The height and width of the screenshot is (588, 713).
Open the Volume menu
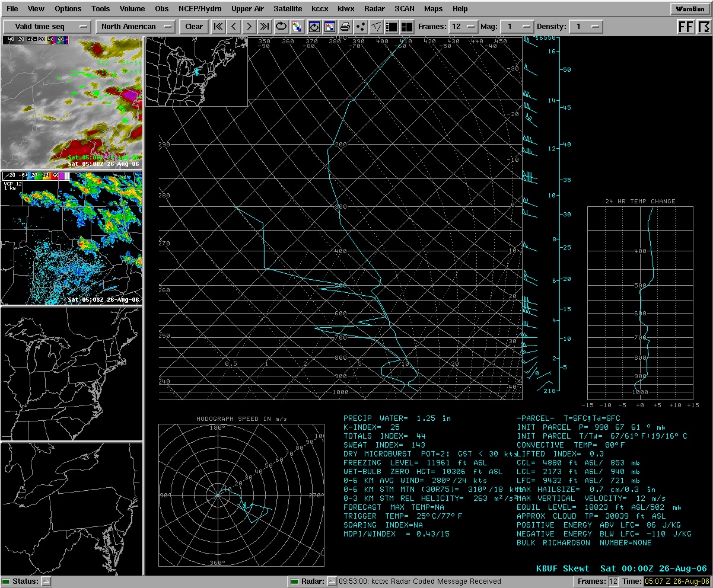[132, 9]
